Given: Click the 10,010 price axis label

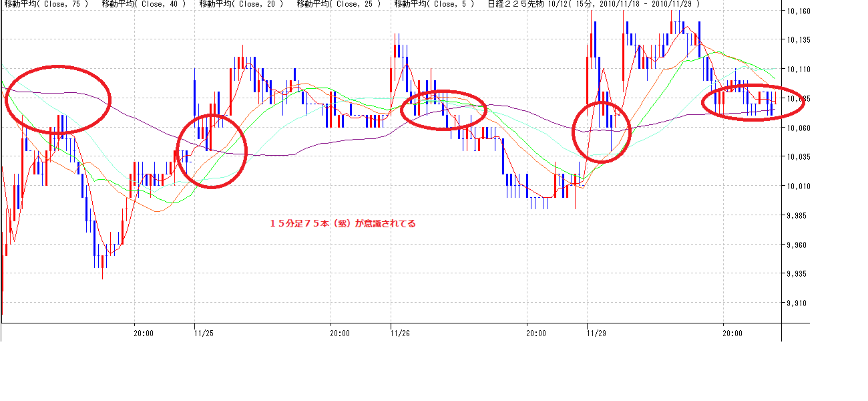Looking at the screenshot, I should (x=799, y=186).
